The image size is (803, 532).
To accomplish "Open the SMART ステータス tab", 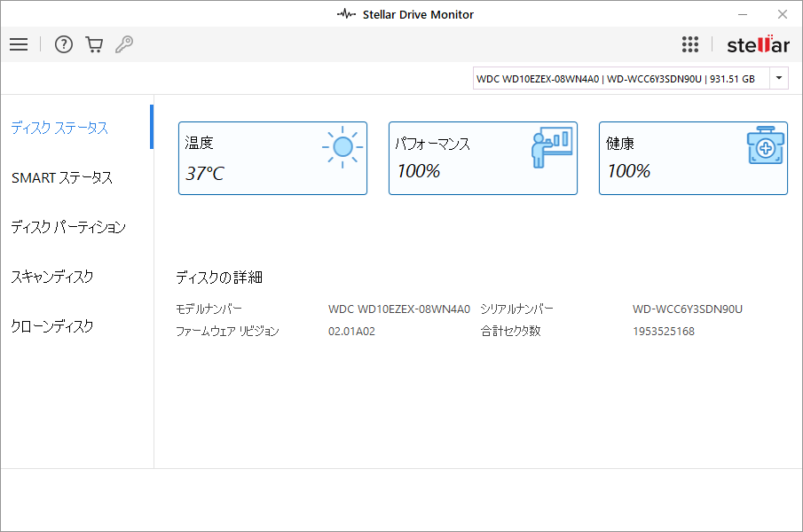I will pyautogui.click(x=62, y=177).
